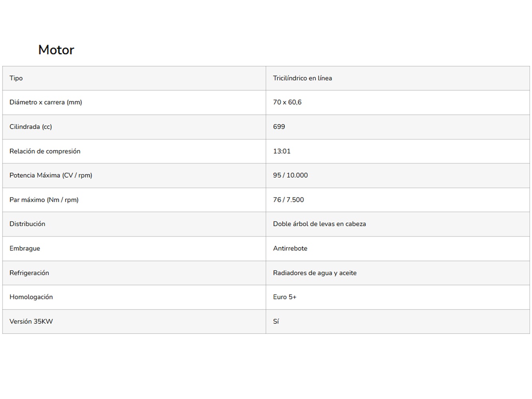Click the 699 displacement value

coord(279,127)
